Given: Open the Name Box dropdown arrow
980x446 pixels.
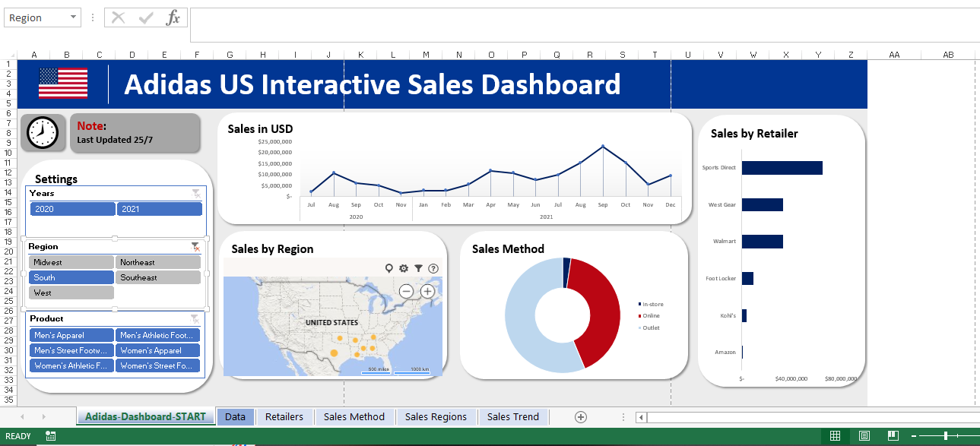Looking at the screenshot, I should point(73,17).
